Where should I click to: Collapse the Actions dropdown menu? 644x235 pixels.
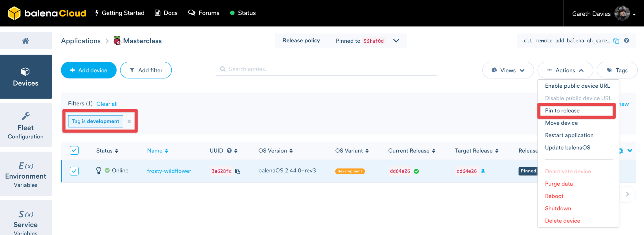point(565,70)
